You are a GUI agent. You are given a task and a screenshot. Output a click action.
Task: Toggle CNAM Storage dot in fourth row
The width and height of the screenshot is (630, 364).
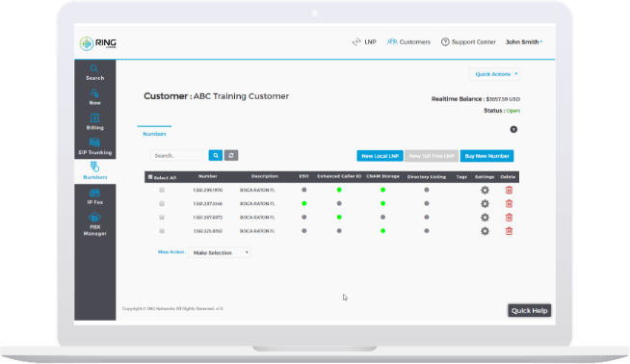tap(382, 231)
